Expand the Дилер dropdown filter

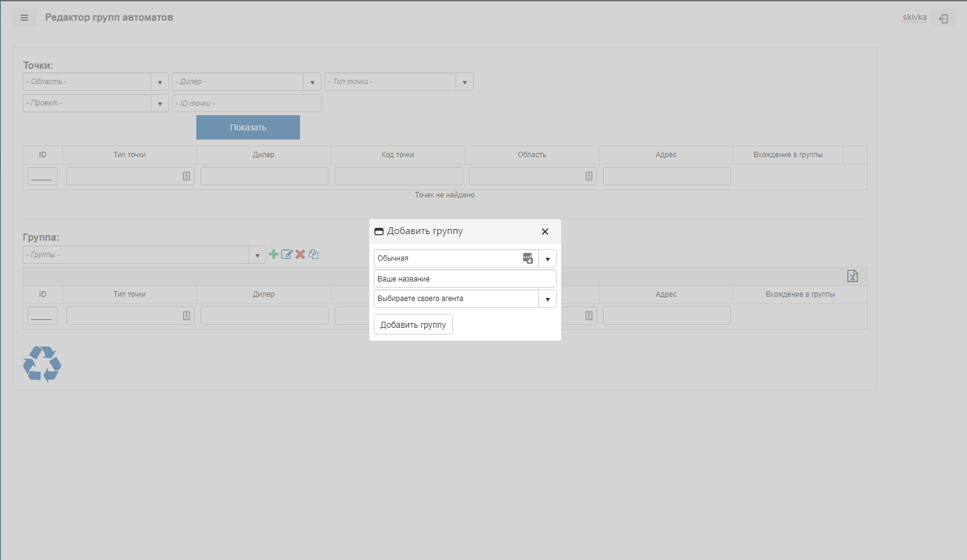click(x=312, y=82)
